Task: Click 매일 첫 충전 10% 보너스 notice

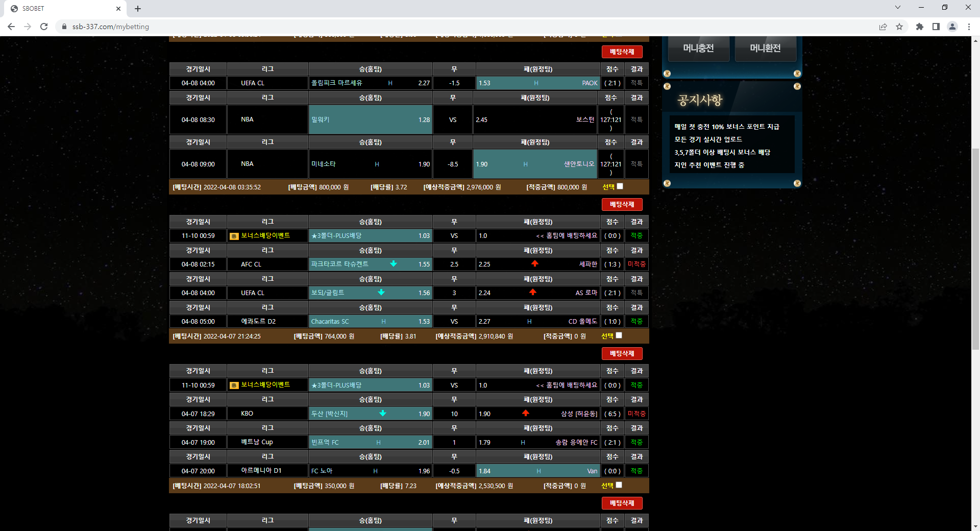Action: point(727,127)
